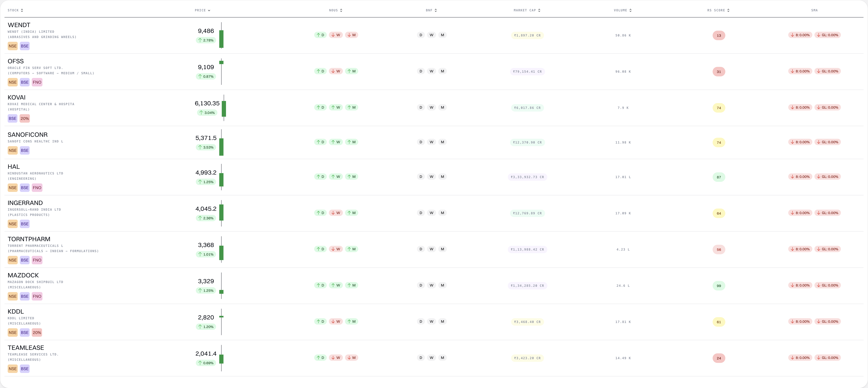
Task: Open the HAL stock link
Action: click(x=13, y=167)
